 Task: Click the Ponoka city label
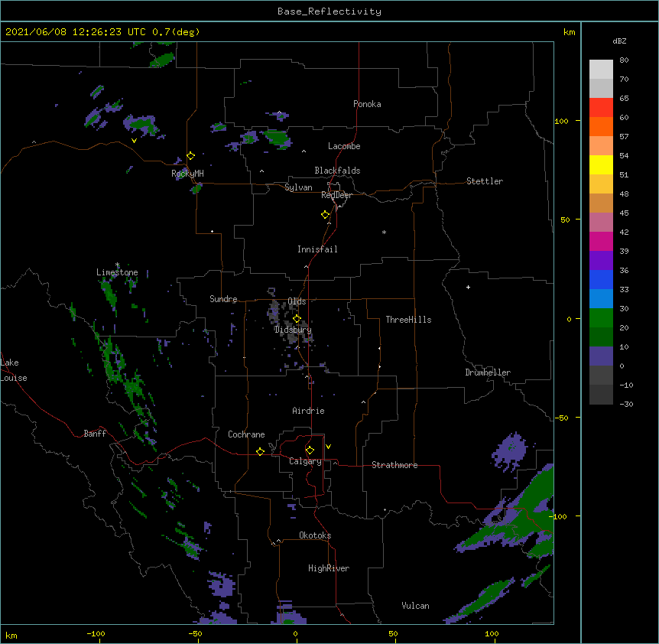[x=367, y=104]
